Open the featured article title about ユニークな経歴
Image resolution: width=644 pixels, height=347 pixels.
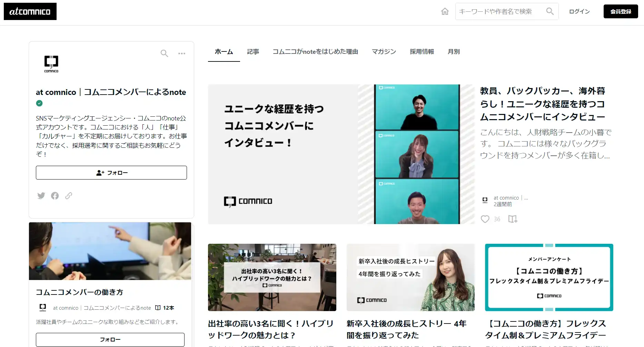[543, 104]
